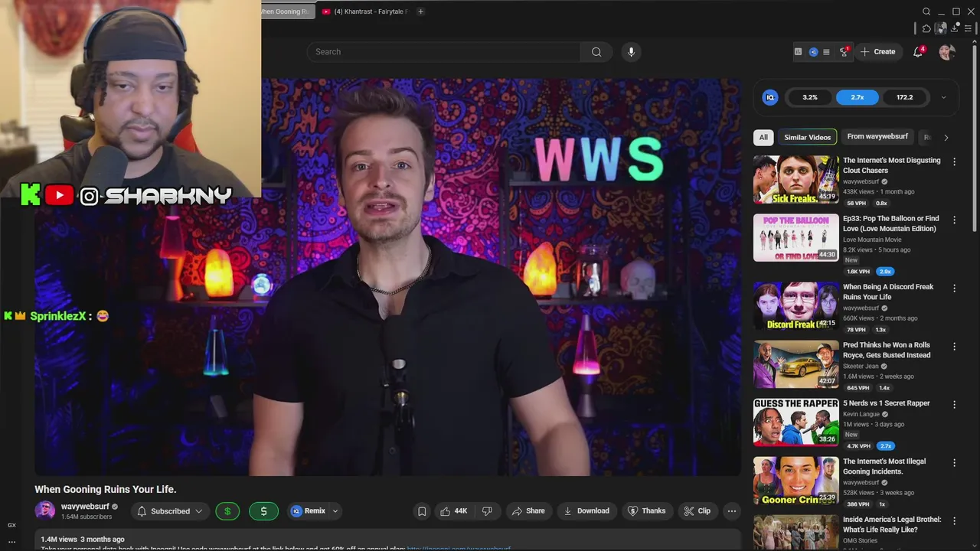Click the Download button
Viewport: 980px width, 551px height.
click(586, 511)
